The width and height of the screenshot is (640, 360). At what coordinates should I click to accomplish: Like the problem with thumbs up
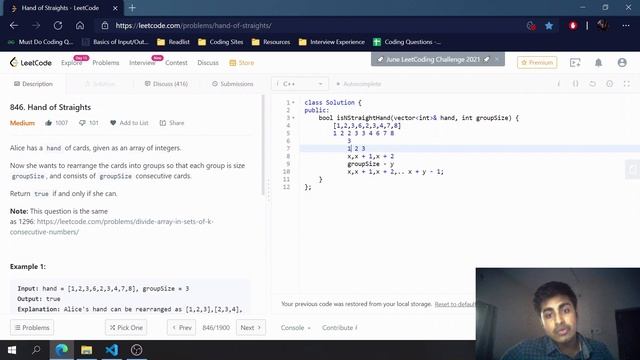[49, 123]
